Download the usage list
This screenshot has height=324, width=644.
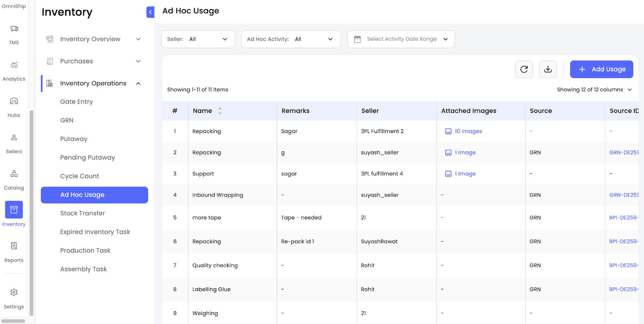[547, 70]
